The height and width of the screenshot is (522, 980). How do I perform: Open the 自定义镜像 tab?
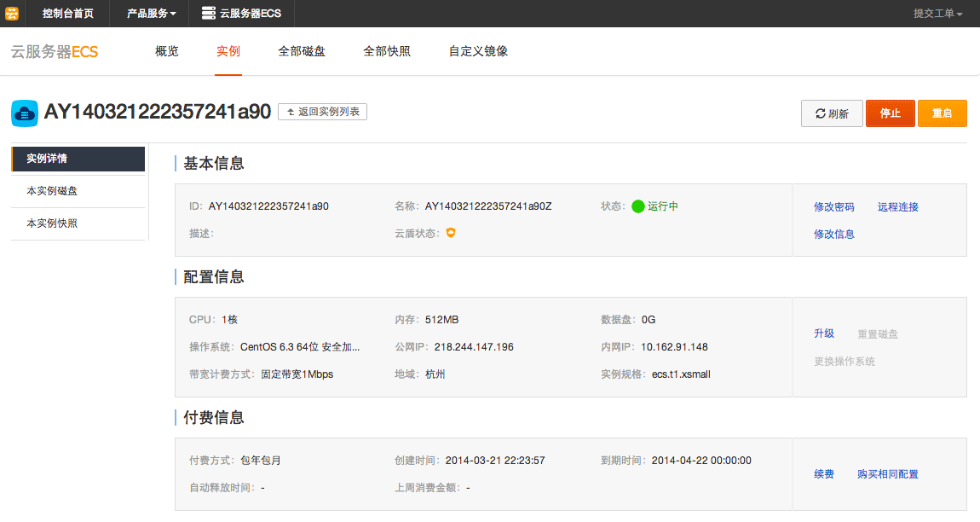coord(478,51)
